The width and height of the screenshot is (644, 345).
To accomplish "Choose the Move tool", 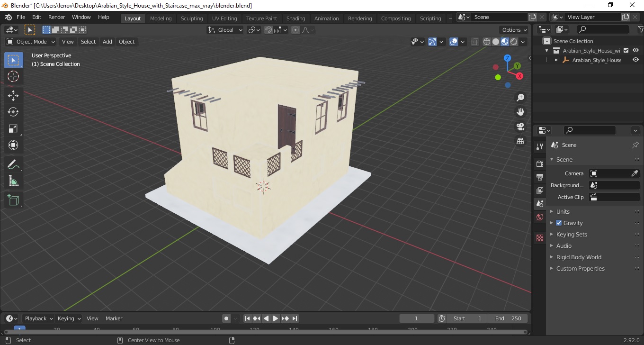I will point(13,95).
